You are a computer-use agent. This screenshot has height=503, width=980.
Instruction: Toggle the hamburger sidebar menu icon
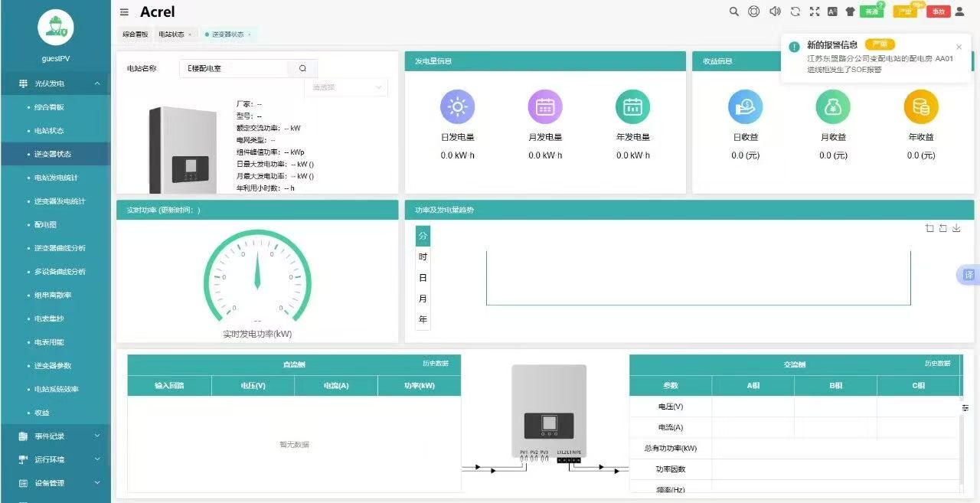tap(124, 12)
